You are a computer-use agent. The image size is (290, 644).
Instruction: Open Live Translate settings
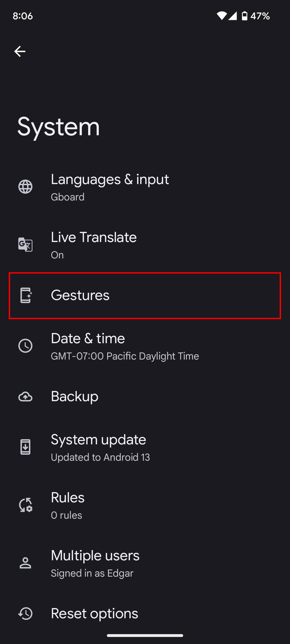click(x=94, y=237)
